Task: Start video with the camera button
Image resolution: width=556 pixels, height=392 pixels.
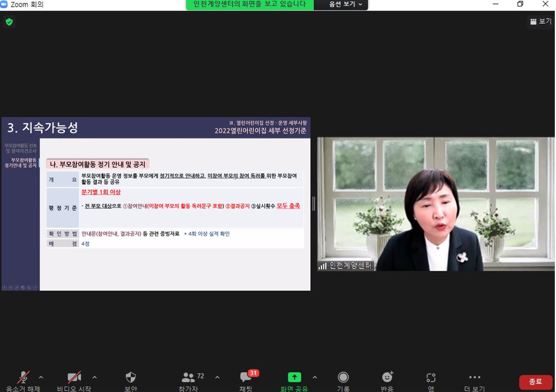Action: (74, 378)
